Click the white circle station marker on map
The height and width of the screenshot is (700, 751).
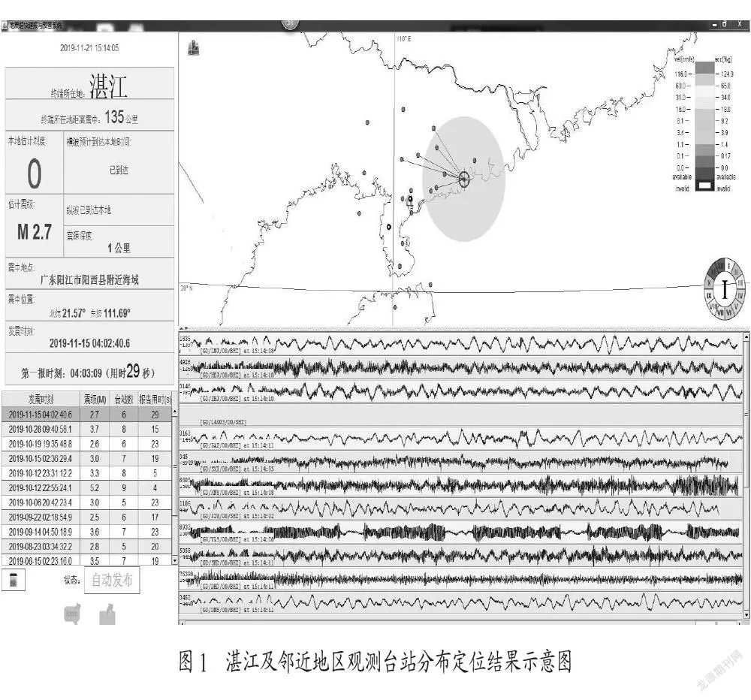coord(389,227)
